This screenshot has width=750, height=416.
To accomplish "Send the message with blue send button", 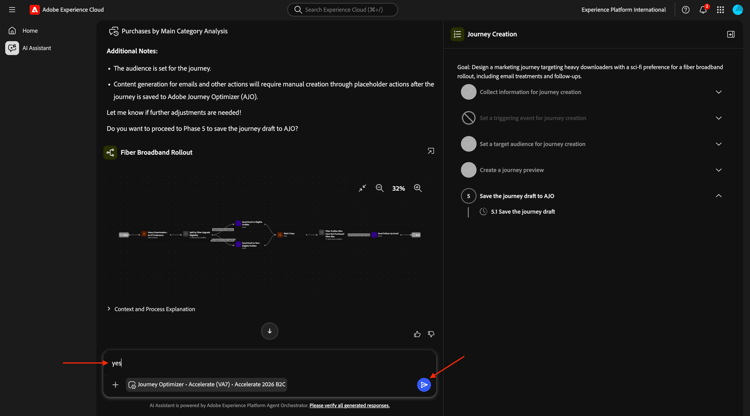I will [424, 384].
